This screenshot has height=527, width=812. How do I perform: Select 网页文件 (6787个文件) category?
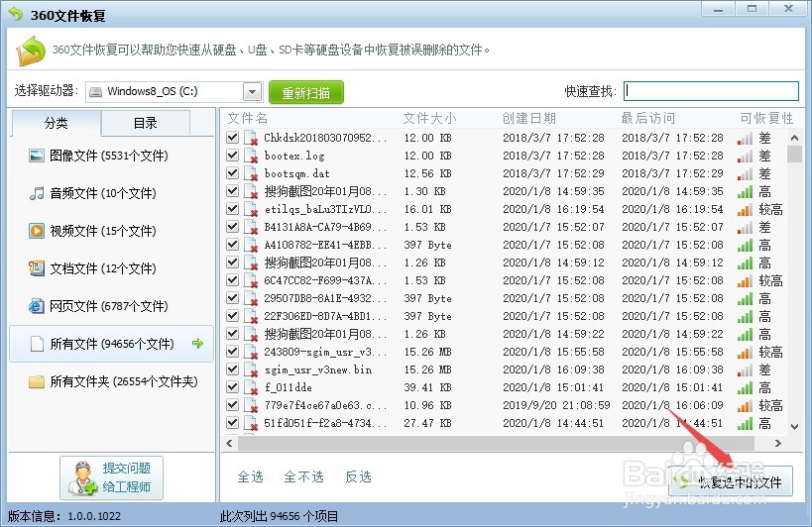(111, 306)
